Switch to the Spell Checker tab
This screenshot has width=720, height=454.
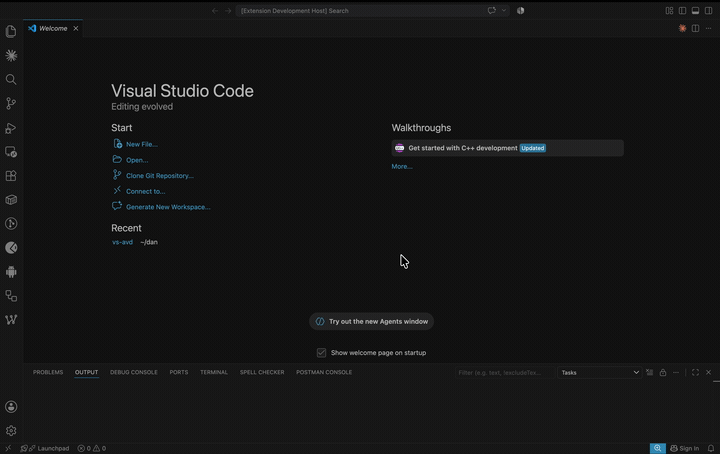(262, 372)
